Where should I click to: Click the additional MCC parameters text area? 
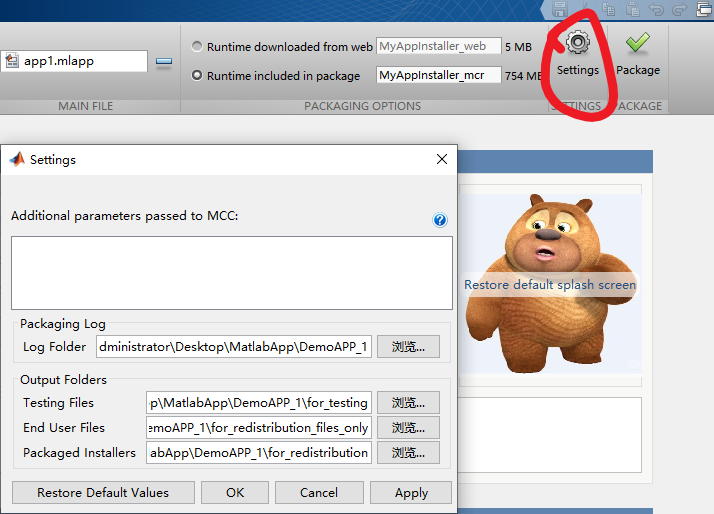coord(232,273)
